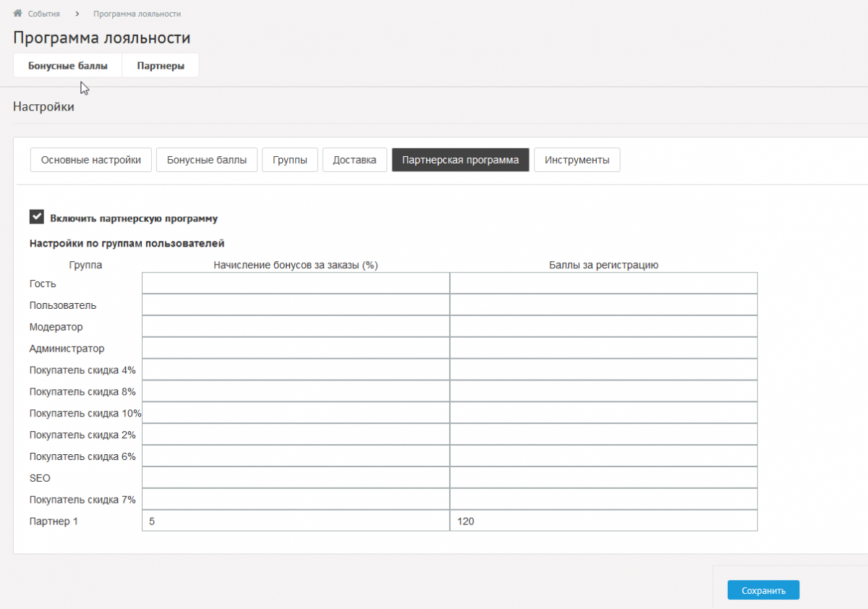The height and width of the screenshot is (609, 868).
Task: Click order bonus field for Покупатель скидка 10%
Action: 295,413
